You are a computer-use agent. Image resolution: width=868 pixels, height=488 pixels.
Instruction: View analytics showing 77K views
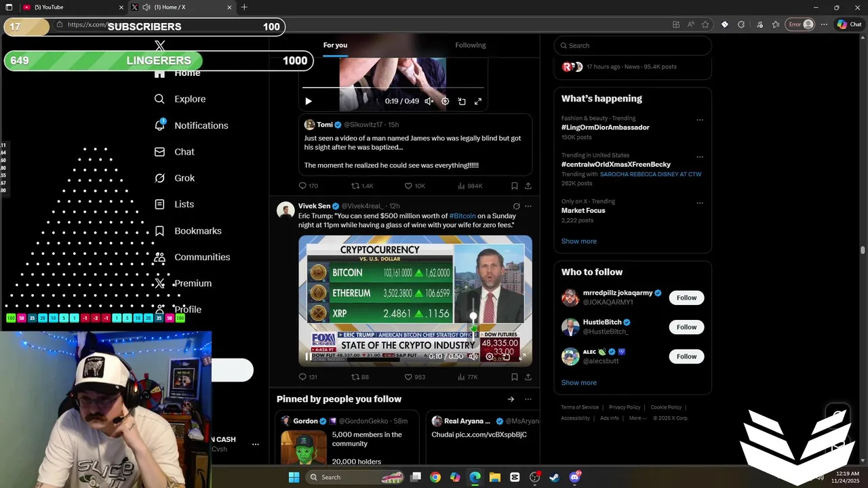tap(468, 377)
